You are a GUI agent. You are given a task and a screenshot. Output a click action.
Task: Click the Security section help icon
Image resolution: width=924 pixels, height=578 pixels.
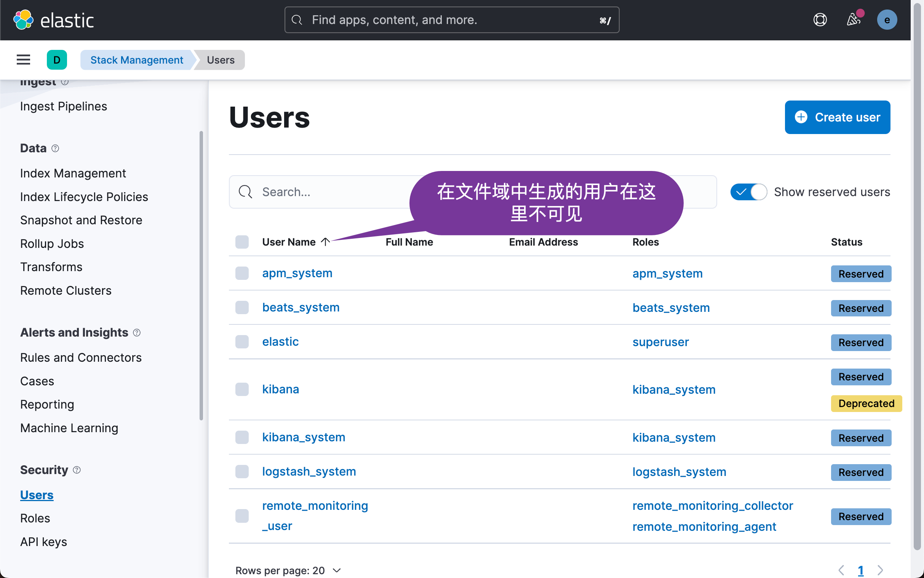coord(77,470)
